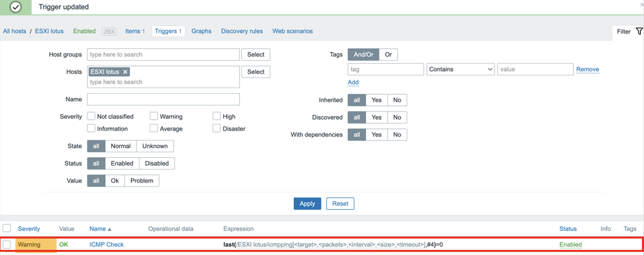The height and width of the screenshot is (255, 644).
Task: Open the Graphs tab
Action: (201, 31)
